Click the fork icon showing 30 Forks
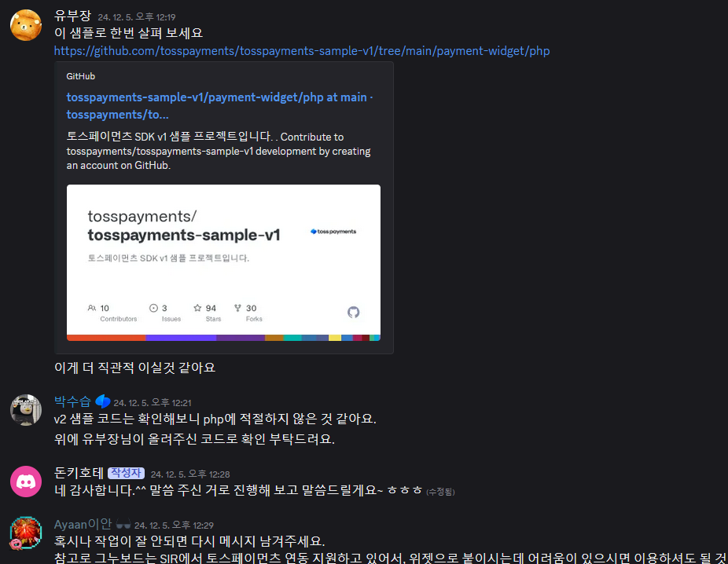Viewport: 728px width, 564px height. [x=237, y=308]
